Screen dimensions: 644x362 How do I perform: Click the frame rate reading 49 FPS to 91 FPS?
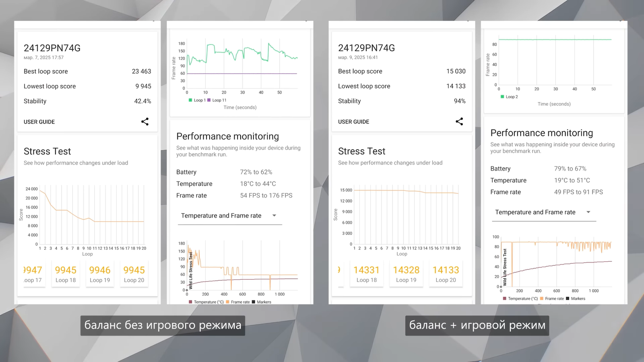pos(578,192)
